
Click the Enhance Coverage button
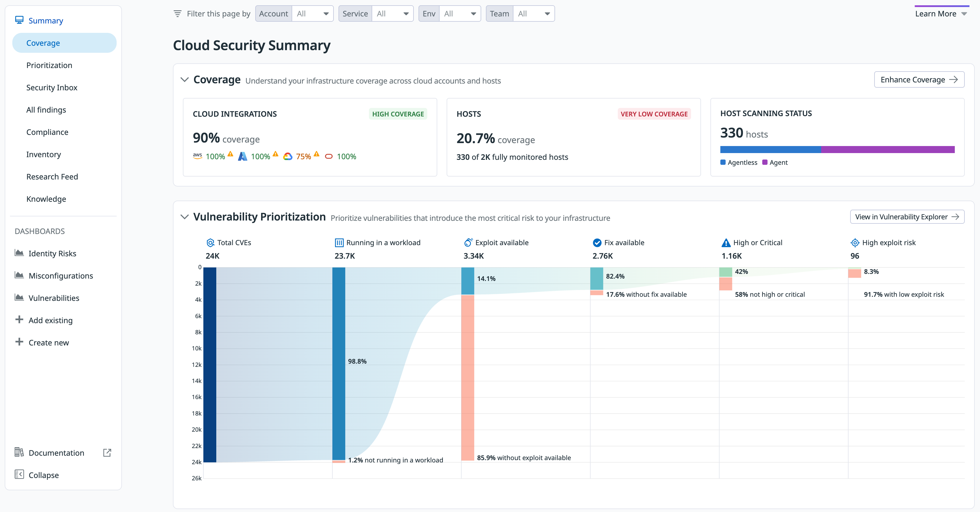919,79
